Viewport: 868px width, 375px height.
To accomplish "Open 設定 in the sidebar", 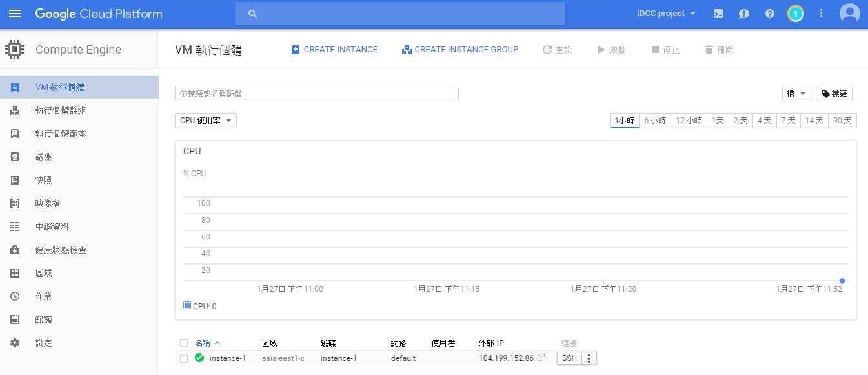I will (79, 343).
